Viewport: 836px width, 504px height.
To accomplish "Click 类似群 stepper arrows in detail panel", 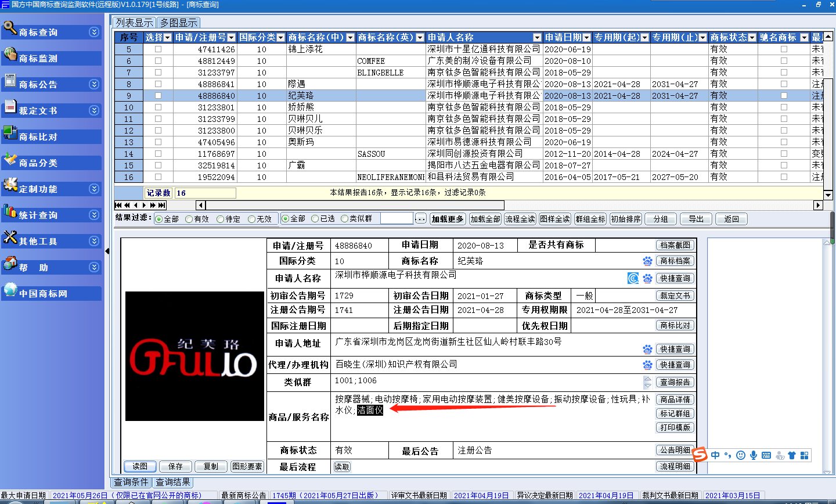I will (x=648, y=382).
